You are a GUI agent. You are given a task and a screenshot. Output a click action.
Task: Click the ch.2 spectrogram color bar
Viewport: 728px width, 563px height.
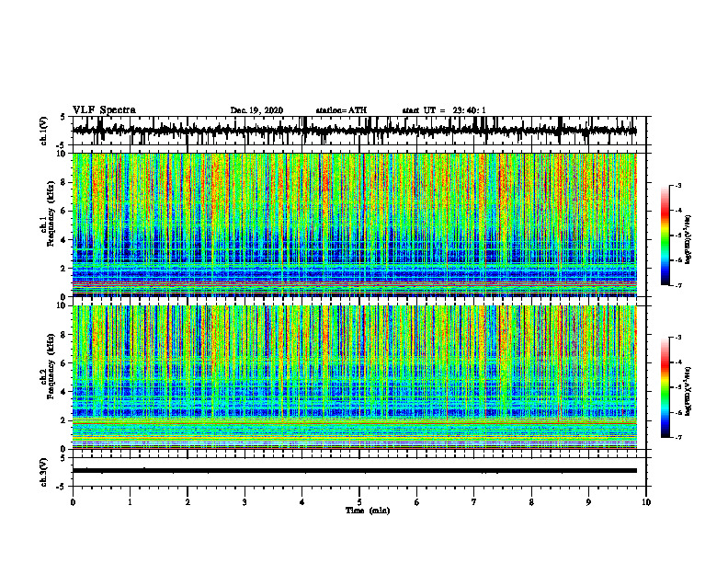[665, 387]
